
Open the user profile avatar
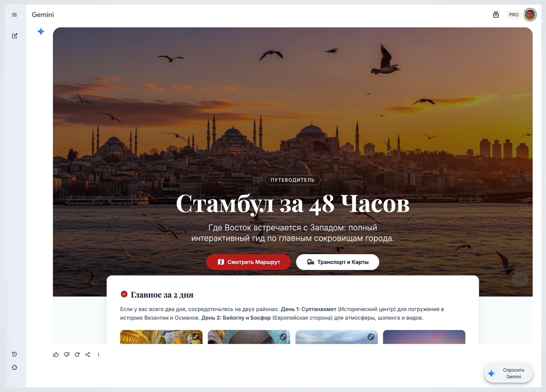tap(530, 15)
